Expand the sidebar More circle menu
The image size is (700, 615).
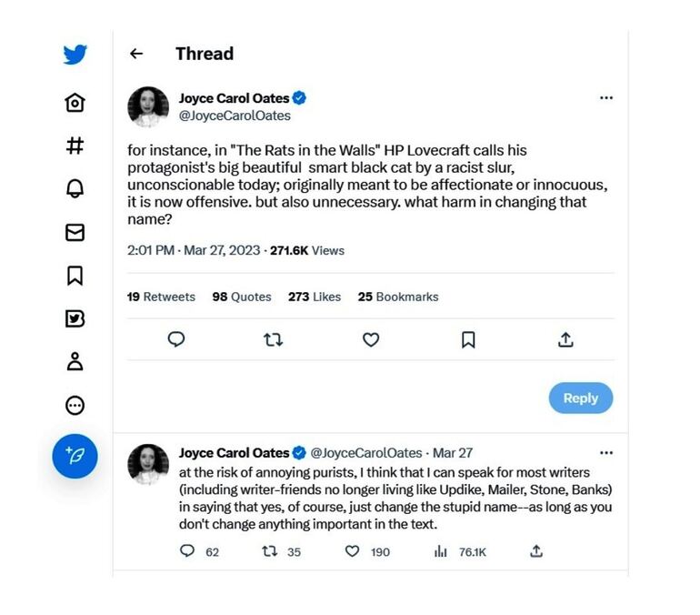point(75,405)
